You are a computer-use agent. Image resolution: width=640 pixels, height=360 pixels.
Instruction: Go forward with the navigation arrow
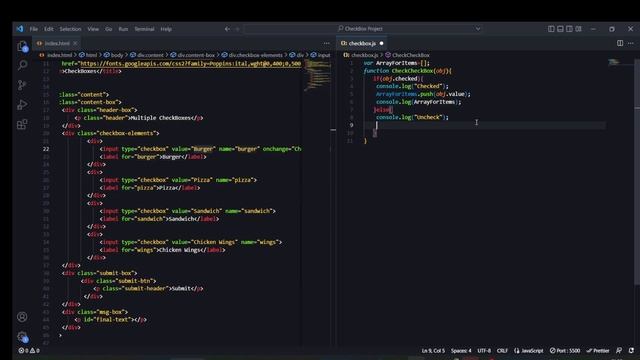238,29
